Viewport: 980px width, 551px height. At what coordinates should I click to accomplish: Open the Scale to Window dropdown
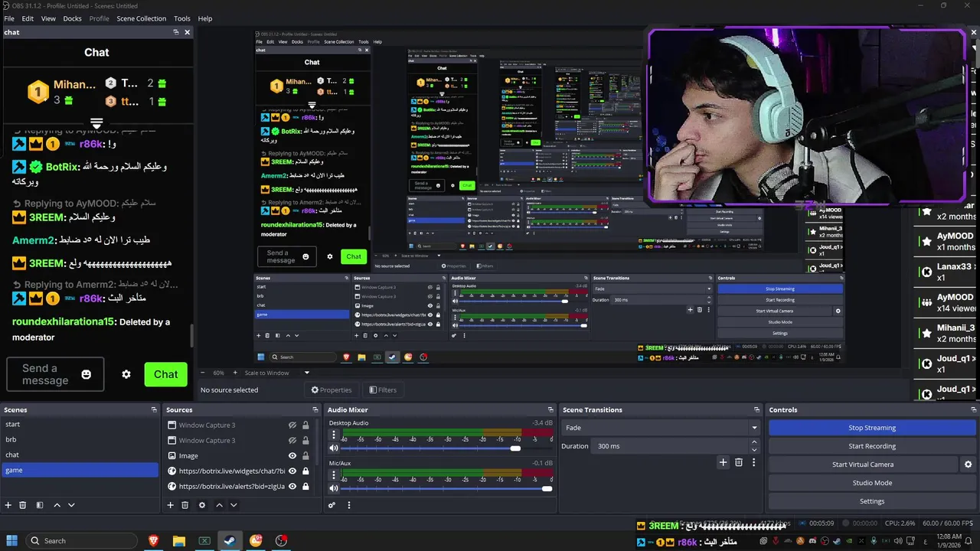coord(276,373)
